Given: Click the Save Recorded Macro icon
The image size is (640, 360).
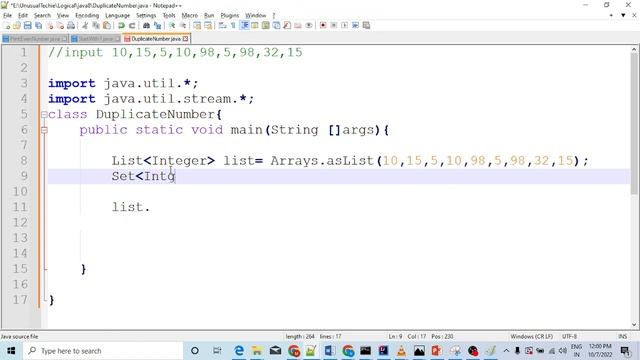Looking at the screenshot, I should pos(366,26).
